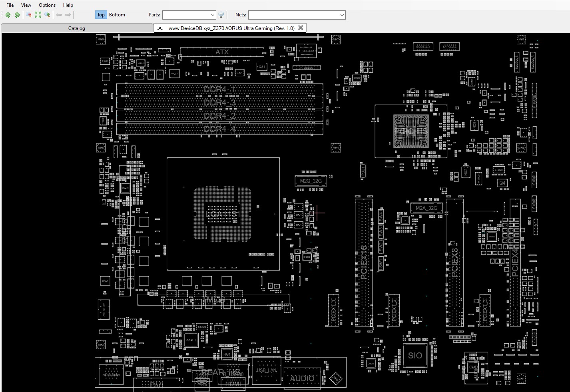Select the PCIEX1_3 slot
This screenshot has height=392, width=570.
pos(485,310)
